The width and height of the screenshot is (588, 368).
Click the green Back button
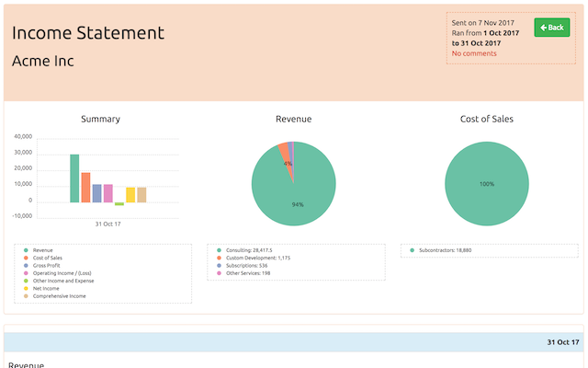551,28
